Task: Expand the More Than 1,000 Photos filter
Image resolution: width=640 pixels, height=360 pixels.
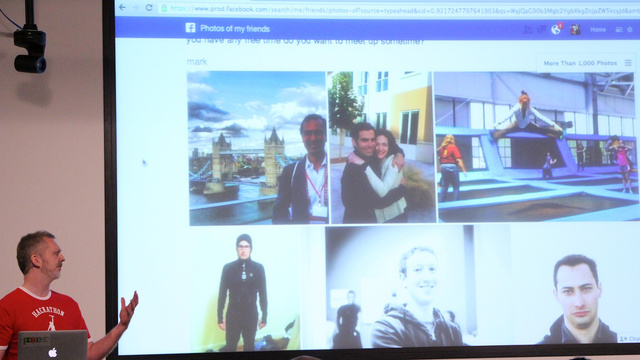Action: [x=580, y=63]
